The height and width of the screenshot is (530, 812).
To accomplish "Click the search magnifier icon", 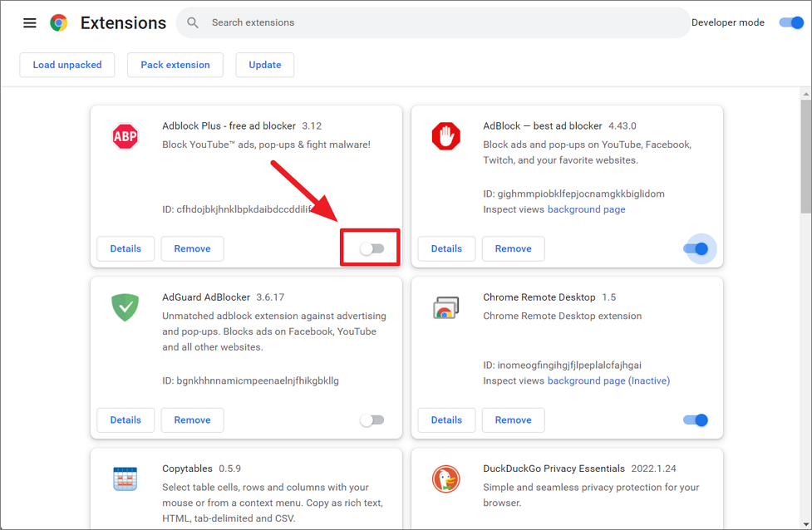I will point(193,23).
